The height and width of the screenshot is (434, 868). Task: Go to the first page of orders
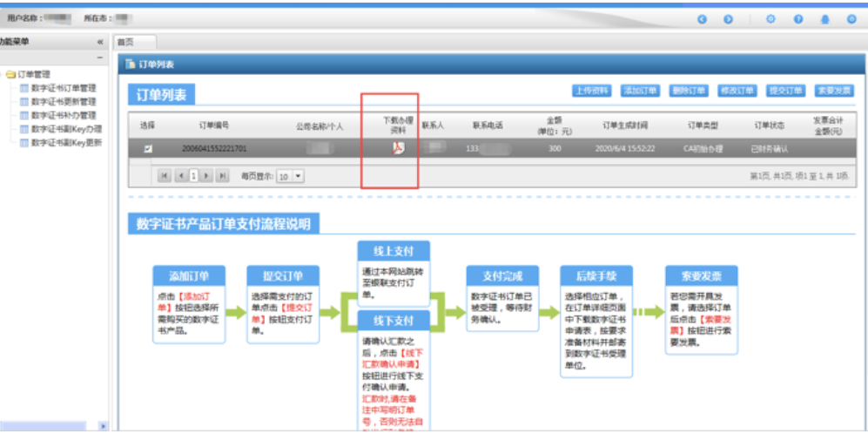[165, 176]
